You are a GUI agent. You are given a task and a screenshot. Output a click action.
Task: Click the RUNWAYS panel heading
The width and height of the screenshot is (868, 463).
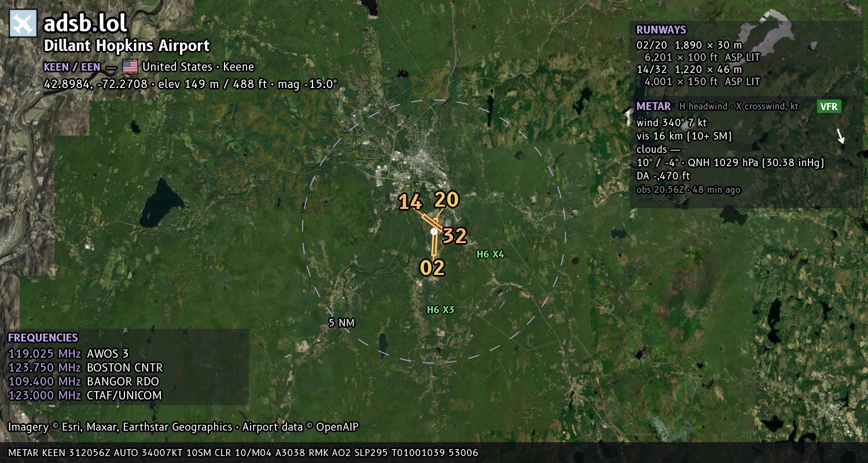click(x=661, y=30)
